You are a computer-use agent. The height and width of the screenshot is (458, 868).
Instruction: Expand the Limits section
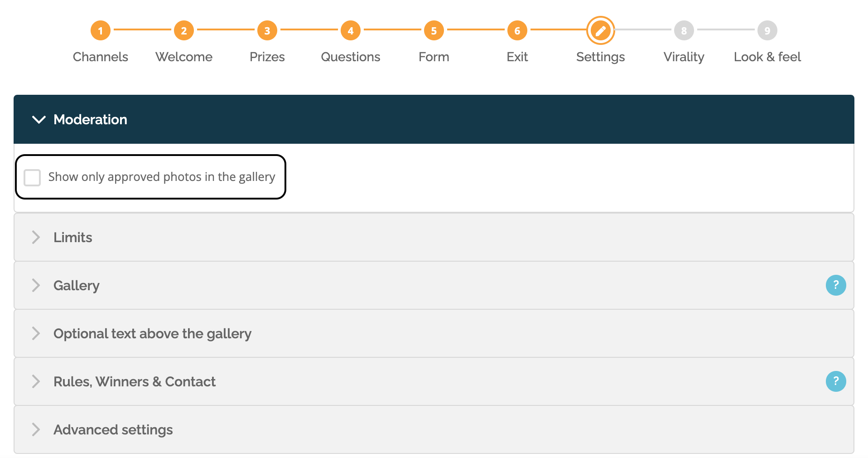(434, 237)
